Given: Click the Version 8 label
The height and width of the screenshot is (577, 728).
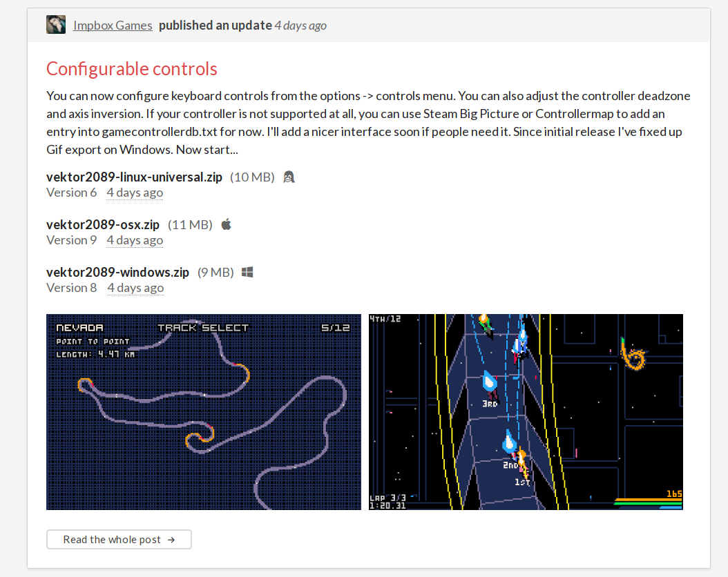Looking at the screenshot, I should click(72, 288).
